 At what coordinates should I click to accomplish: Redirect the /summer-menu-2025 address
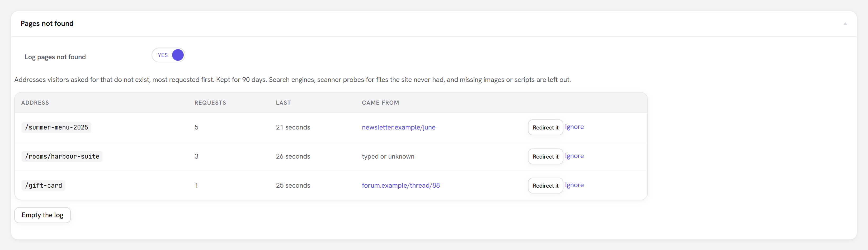545,128
